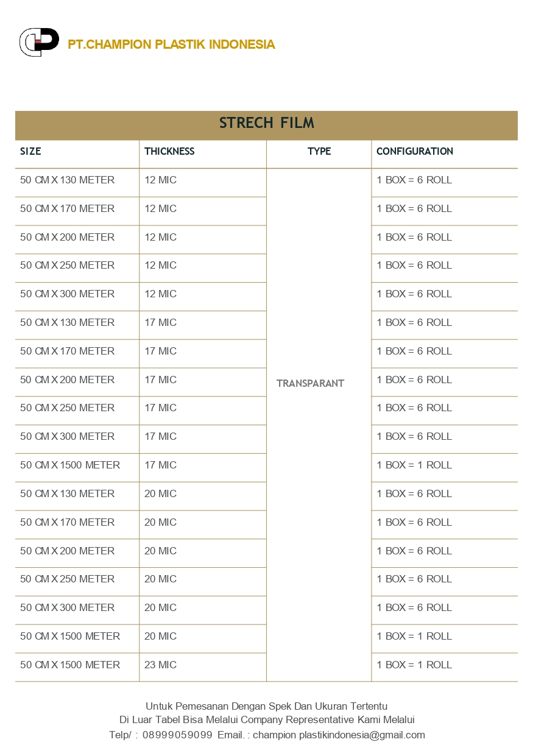Select the SIZE column header
The width and height of the screenshot is (533, 756).
30,152
